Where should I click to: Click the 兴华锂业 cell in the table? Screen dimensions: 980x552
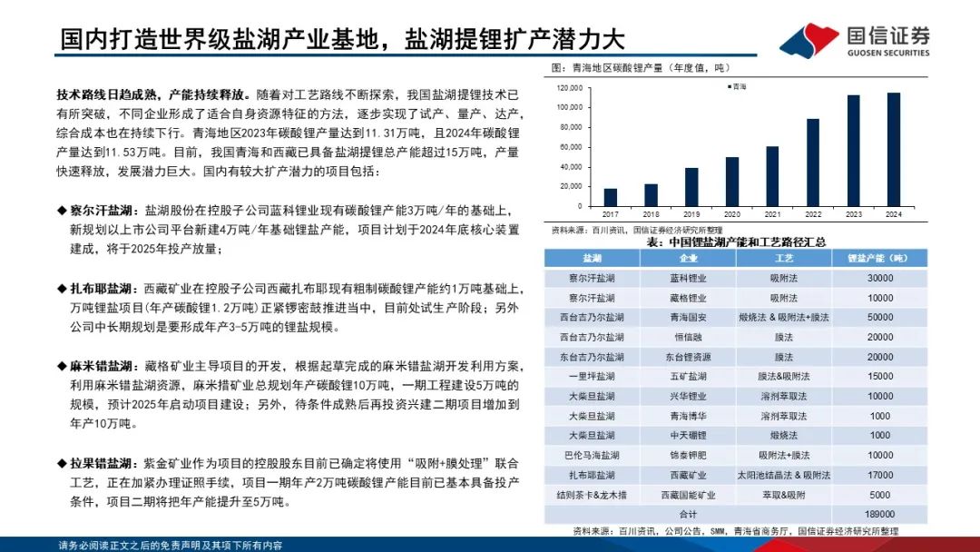[688, 397]
